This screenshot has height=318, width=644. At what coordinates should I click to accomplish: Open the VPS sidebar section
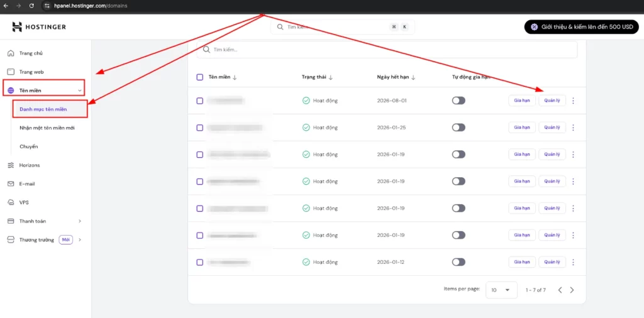[24, 202]
